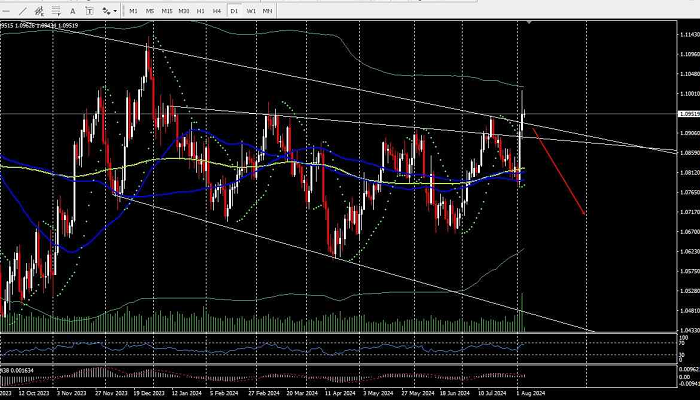Switch to the MN monthly timeframe
Viewport: 700px width, 400px height.
[x=268, y=10]
